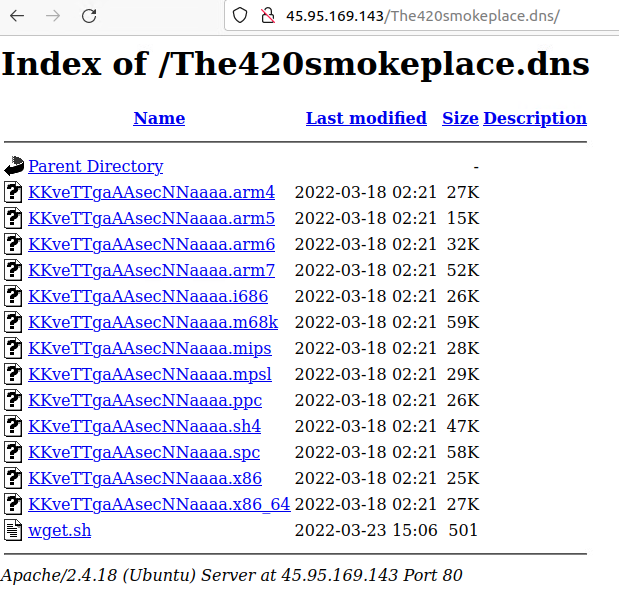The image size is (619, 592).
Task: Reload the page with the refresh icon
Action: (89, 16)
